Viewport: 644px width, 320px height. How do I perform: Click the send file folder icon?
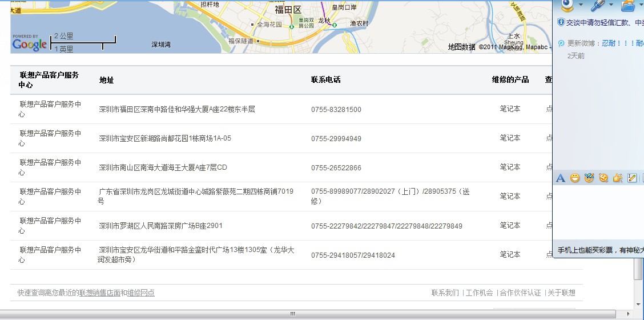tap(627, 5)
